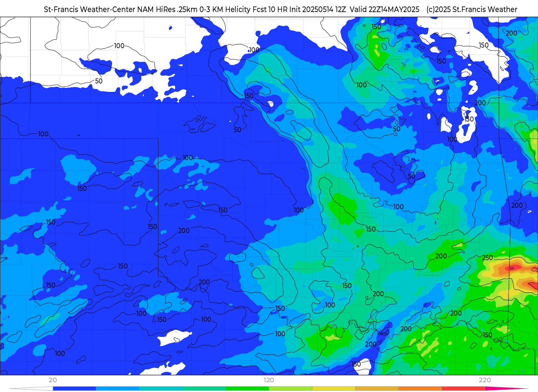Click 'Init 20250514 12Z' in the title
538x392 pixels.
[317, 10]
